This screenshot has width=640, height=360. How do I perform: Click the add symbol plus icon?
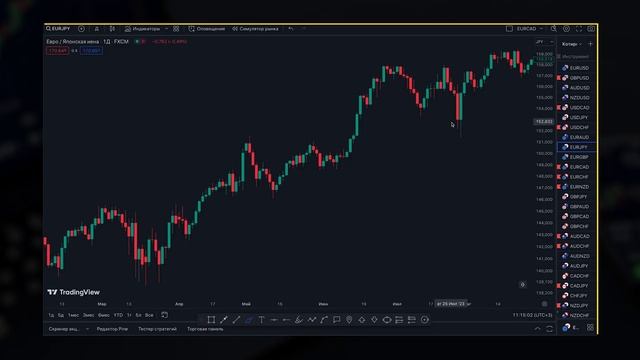click(81, 29)
